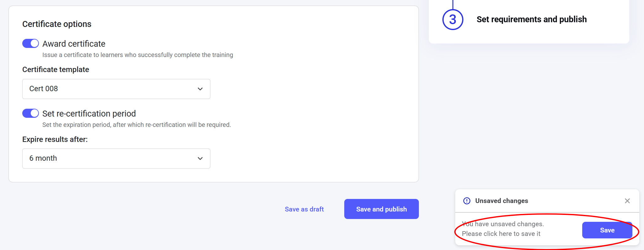Viewport: 644px width, 250px height.
Task: Click the Cert 008 selected value
Action: click(x=44, y=89)
